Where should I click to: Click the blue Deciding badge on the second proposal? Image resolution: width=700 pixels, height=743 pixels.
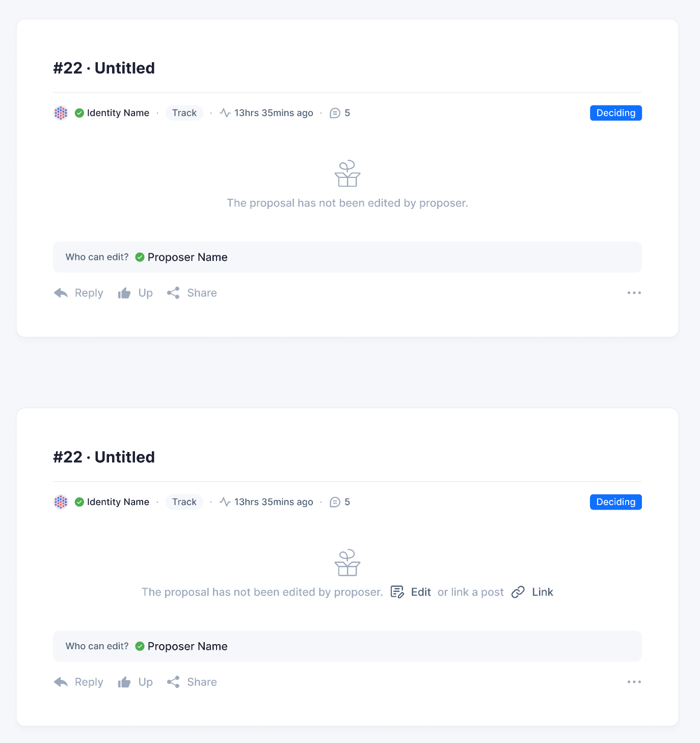tap(615, 502)
